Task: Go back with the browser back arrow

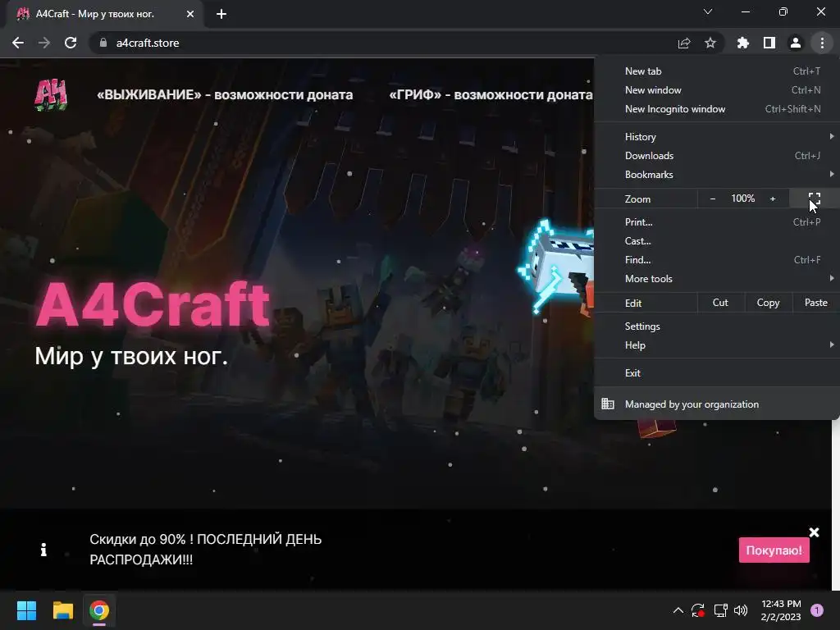Action: 18,43
